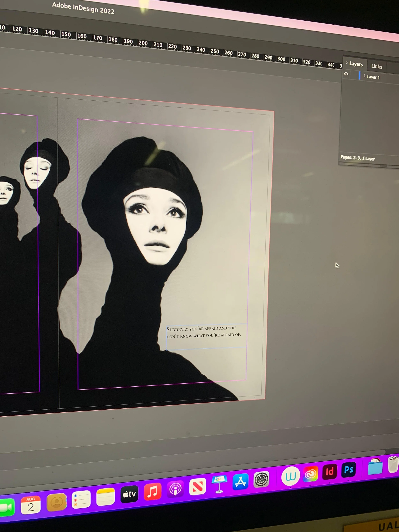This screenshot has height=532, width=399.
Task: Open the Apple TV app
Action: click(129, 494)
